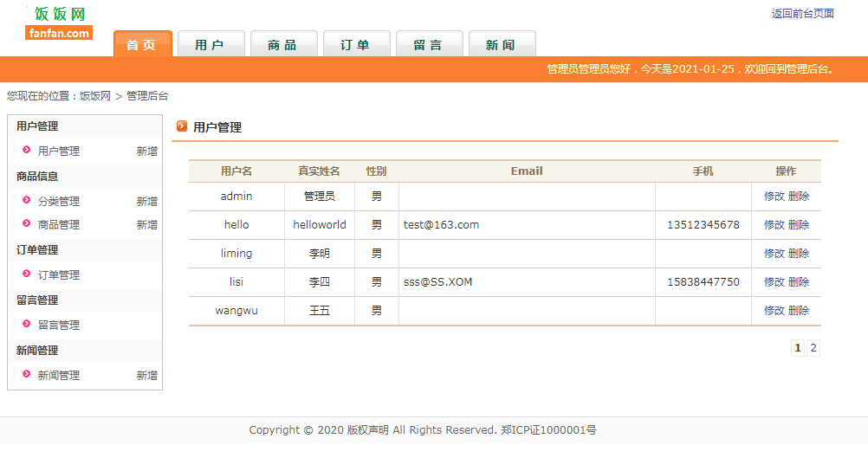The image size is (868, 458).
Task: Click the pink bullet icon beside 分类管理
Action: coord(26,200)
